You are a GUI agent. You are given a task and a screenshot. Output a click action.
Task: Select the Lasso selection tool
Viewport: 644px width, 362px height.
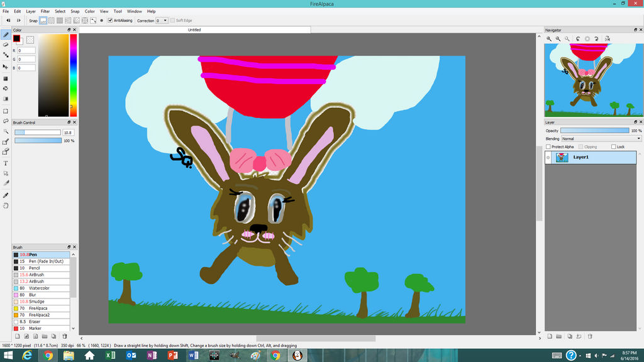tap(6, 121)
